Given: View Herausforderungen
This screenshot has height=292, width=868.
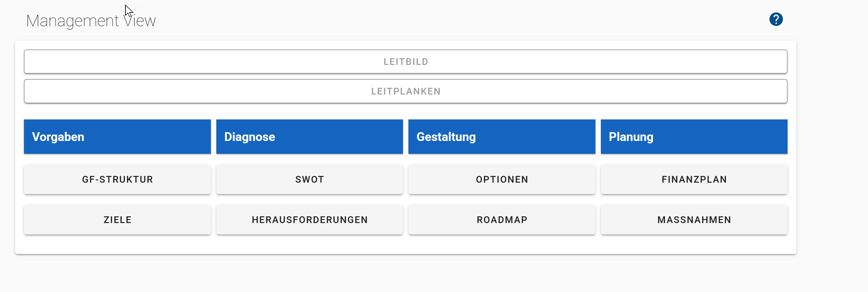Looking at the screenshot, I should (309, 220).
